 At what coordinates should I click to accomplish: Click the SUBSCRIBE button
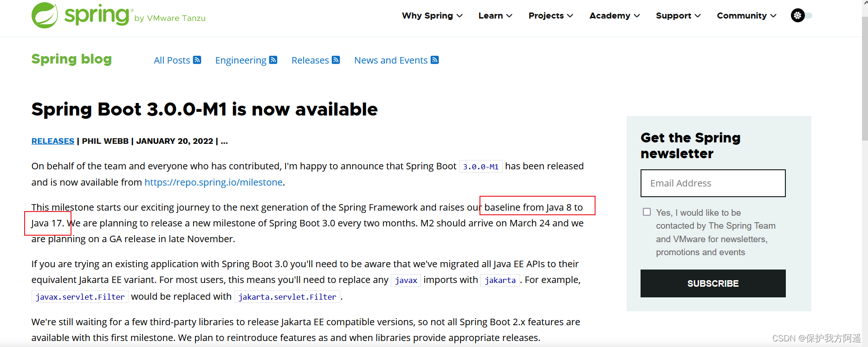[x=713, y=283]
